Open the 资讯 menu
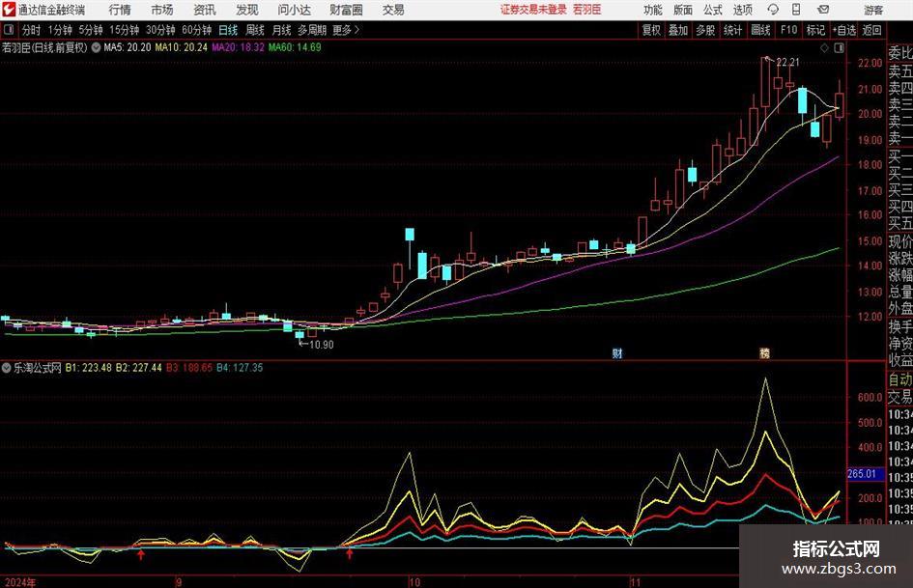The image size is (913, 588). coord(205,10)
